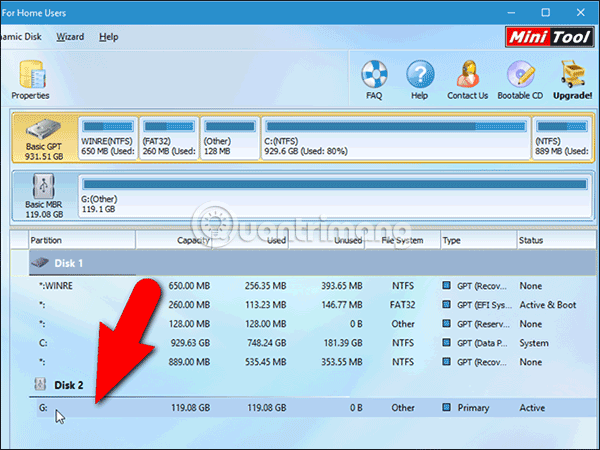Click the GPT (Reserv... type cell
This screenshot has width=600, height=450.
click(x=483, y=324)
